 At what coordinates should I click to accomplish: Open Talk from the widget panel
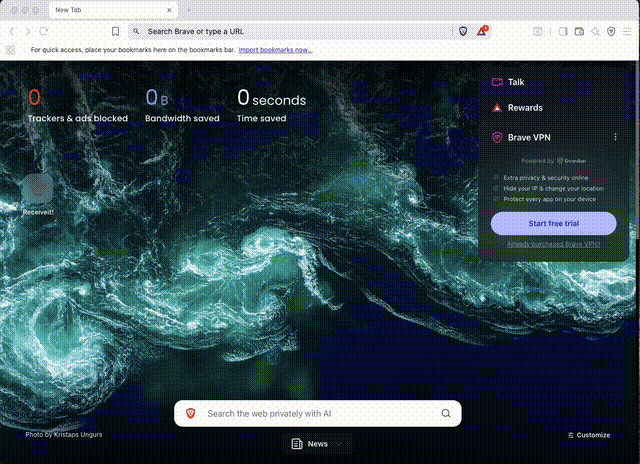516,82
